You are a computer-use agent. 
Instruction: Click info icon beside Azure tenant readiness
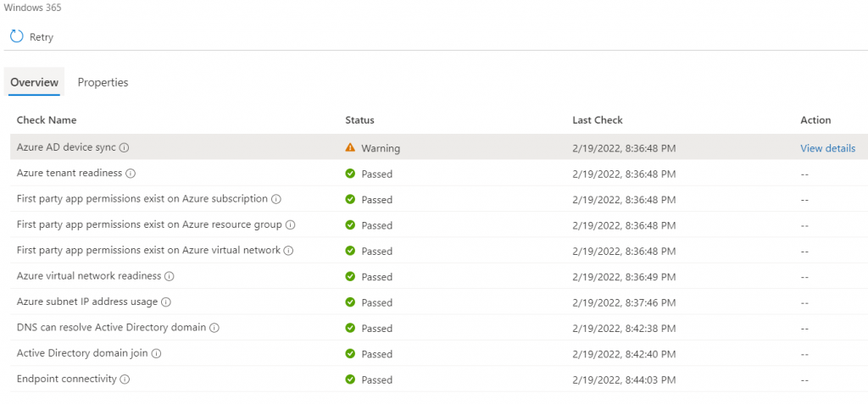coord(131,174)
